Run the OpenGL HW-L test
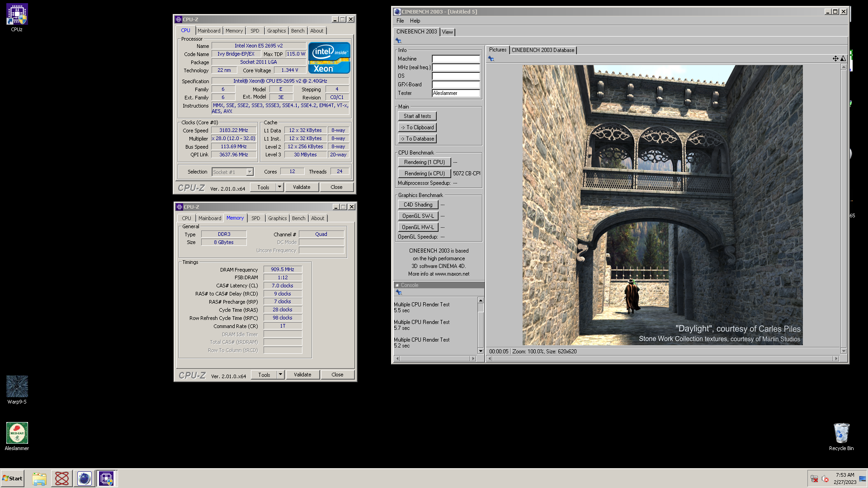Screen dimensions: 868x488 (x=418, y=227)
